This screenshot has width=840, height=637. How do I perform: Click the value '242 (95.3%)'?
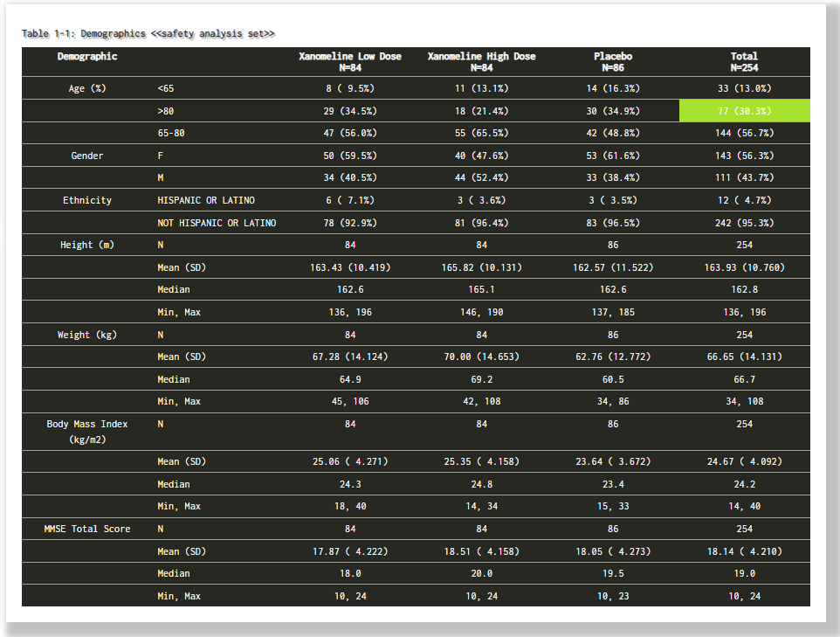(744, 223)
